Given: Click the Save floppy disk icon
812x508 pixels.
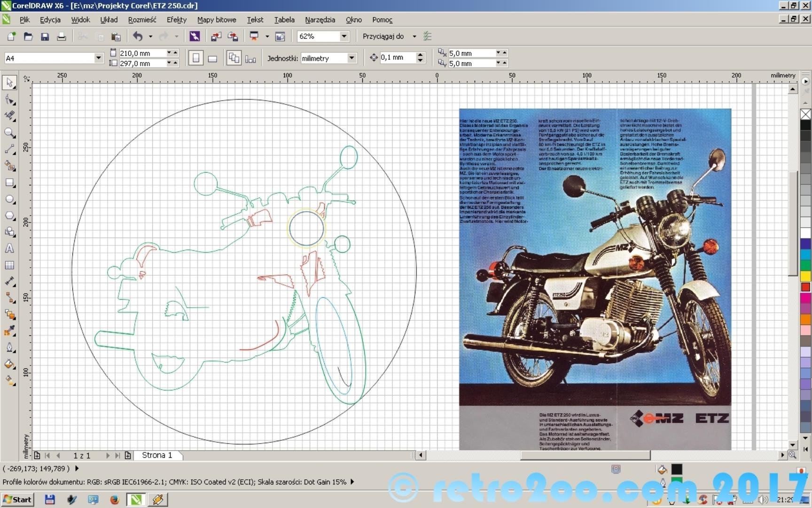Looking at the screenshot, I should (x=45, y=36).
